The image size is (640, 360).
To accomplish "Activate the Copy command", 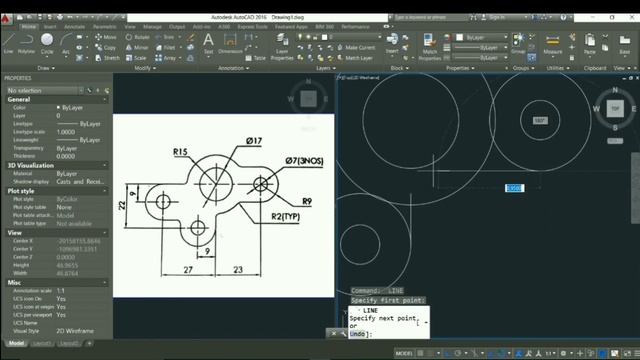I will [x=105, y=47].
